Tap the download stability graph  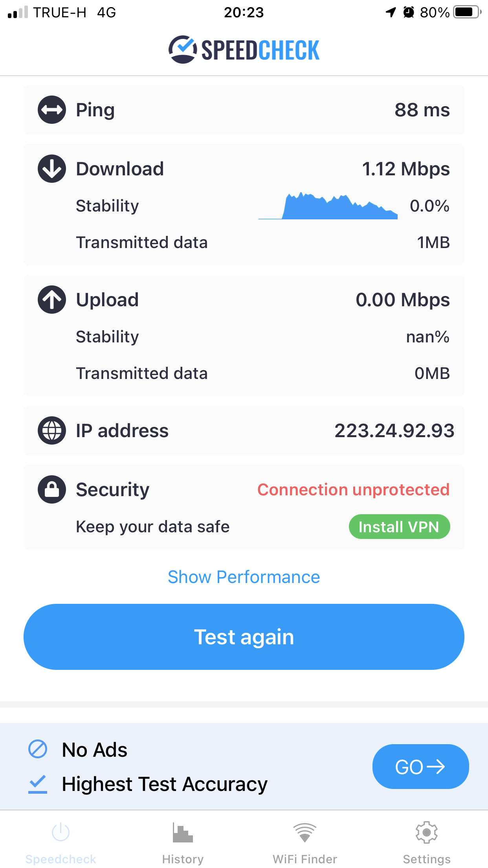[x=328, y=206]
